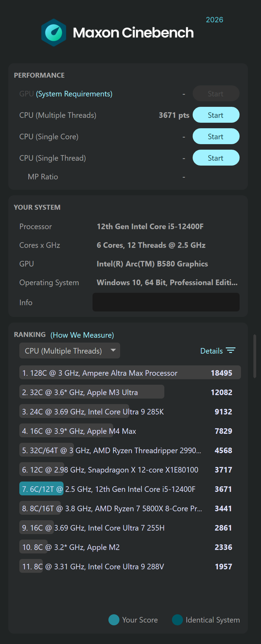Image resolution: width=261 pixels, height=644 pixels.
Task: Click the Info text field
Action: [x=166, y=302]
